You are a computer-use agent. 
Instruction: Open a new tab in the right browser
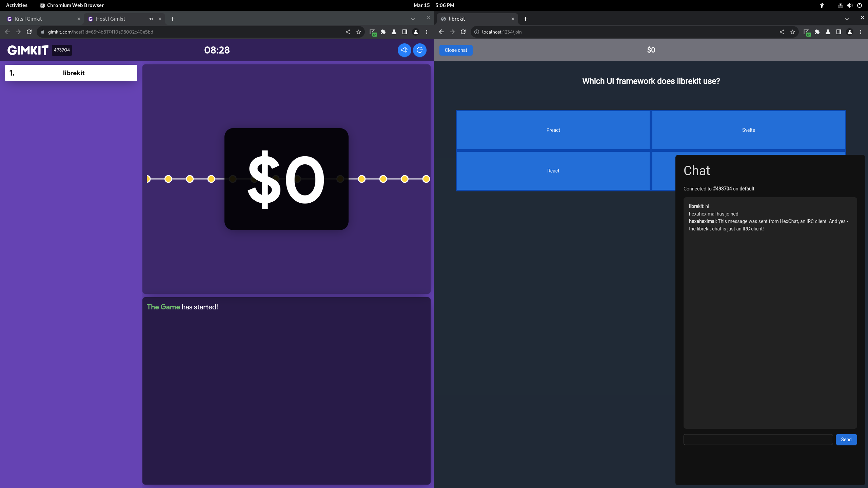tap(526, 19)
